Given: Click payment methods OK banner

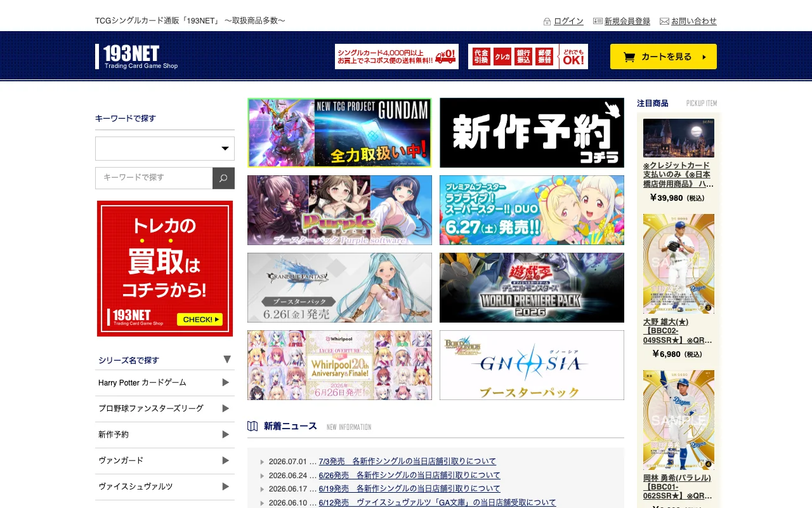Looking at the screenshot, I should pos(528,57).
